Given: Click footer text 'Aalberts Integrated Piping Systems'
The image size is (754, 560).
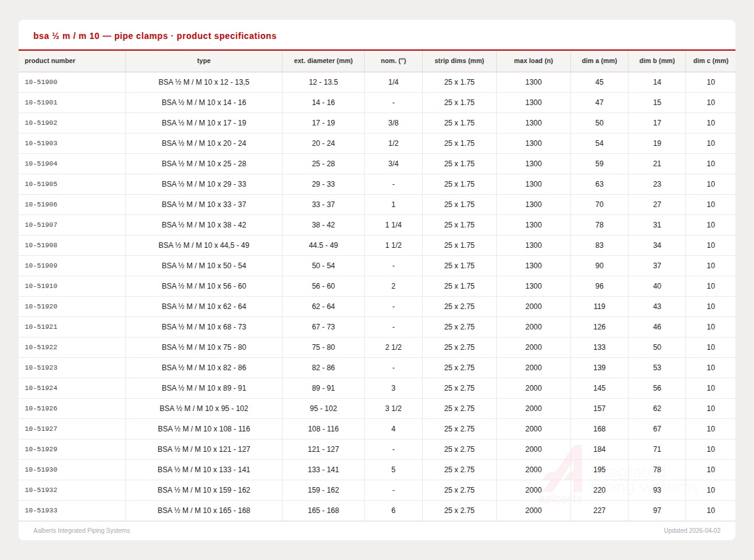Looking at the screenshot, I should click(x=82, y=531).
